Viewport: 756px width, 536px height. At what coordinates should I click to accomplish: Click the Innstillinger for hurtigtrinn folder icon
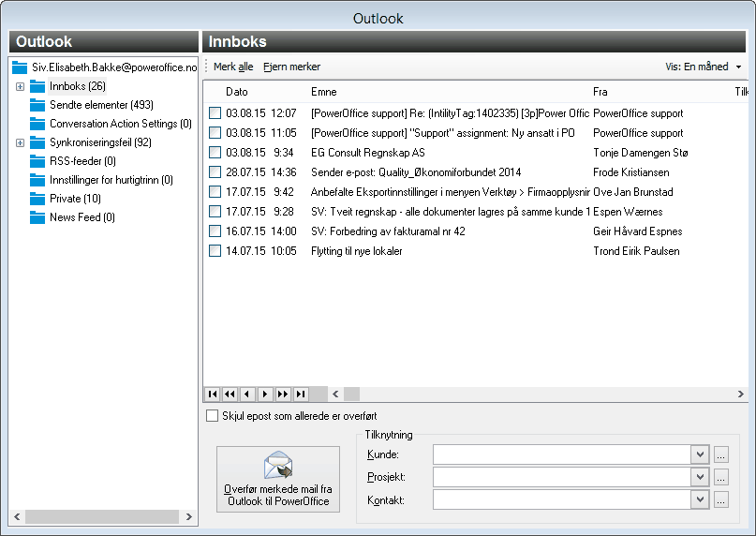[x=37, y=180]
